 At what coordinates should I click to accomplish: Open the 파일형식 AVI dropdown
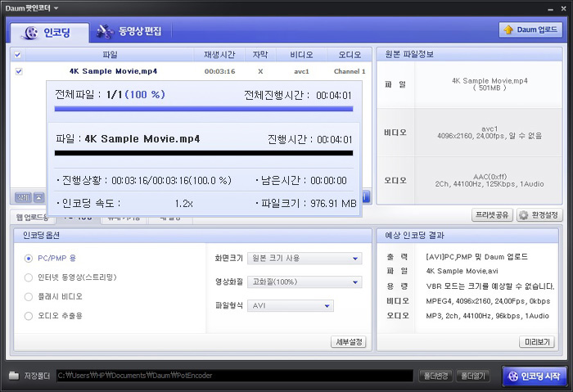(x=291, y=305)
